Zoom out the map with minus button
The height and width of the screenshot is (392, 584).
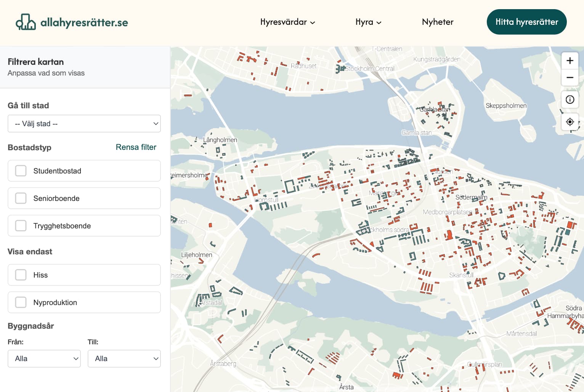[570, 77]
